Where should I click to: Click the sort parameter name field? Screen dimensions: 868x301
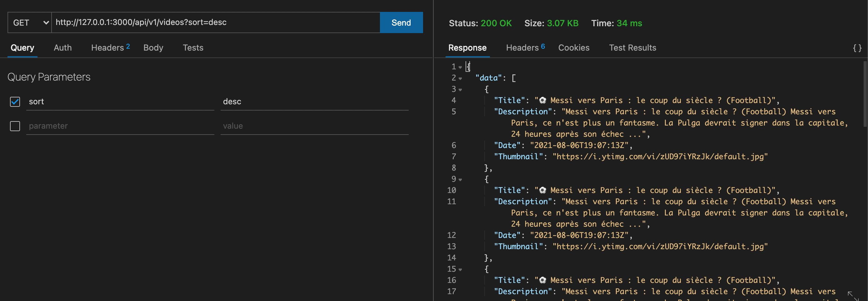[x=120, y=102]
